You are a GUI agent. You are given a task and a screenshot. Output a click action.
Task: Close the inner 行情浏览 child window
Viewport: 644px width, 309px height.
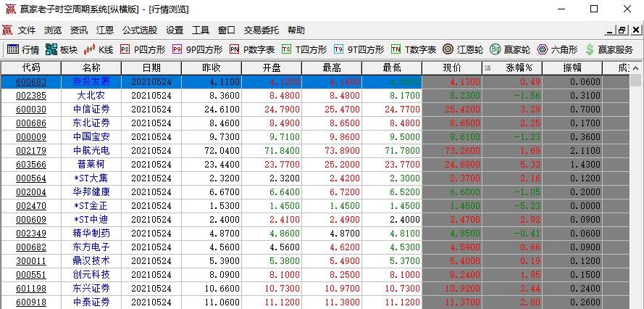point(636,30)
